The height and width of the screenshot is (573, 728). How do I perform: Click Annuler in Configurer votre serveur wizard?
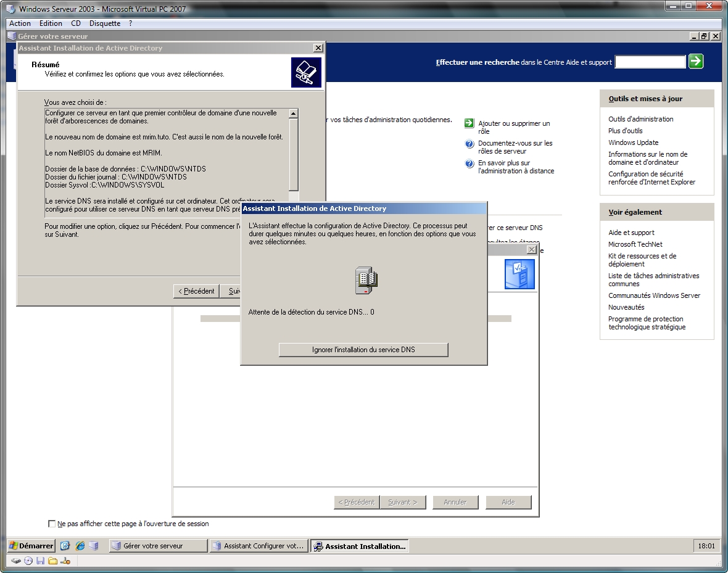point(455,502)
